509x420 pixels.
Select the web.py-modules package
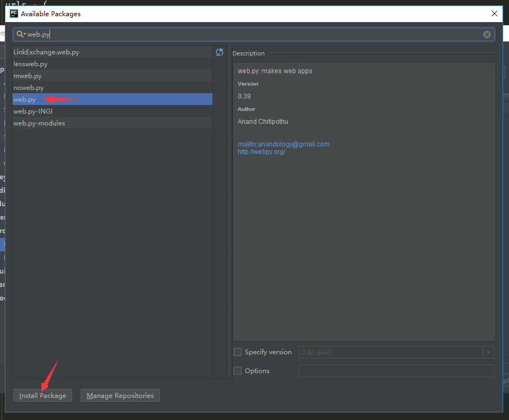[39, 123]
